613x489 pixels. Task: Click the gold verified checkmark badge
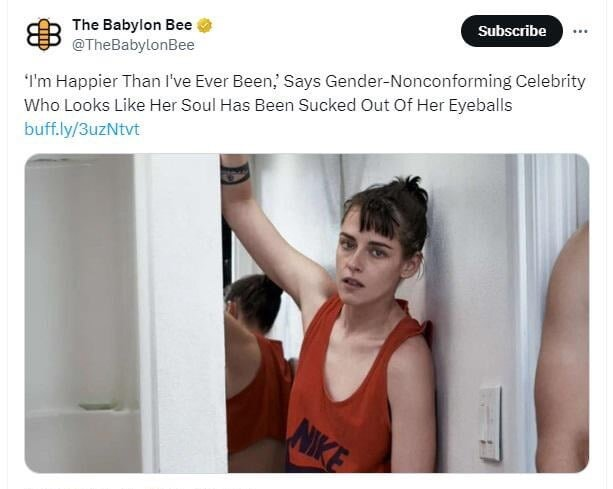pos(204,25)
